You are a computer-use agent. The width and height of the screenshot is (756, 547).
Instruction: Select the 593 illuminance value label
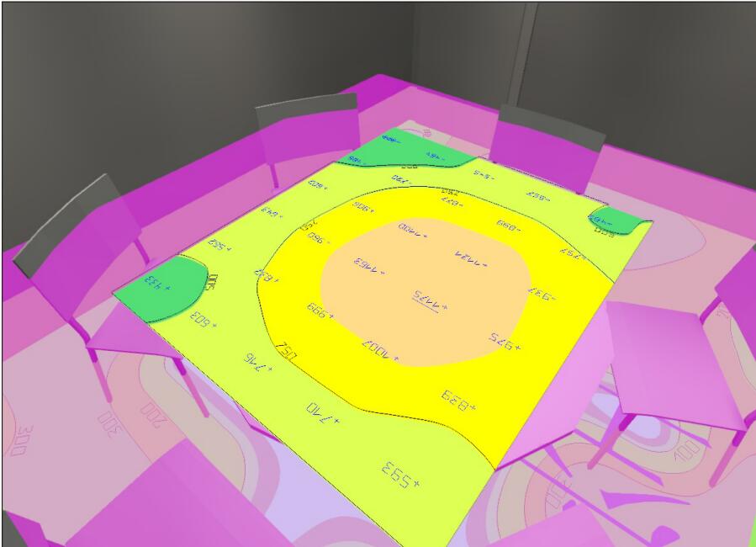(401, 475)
